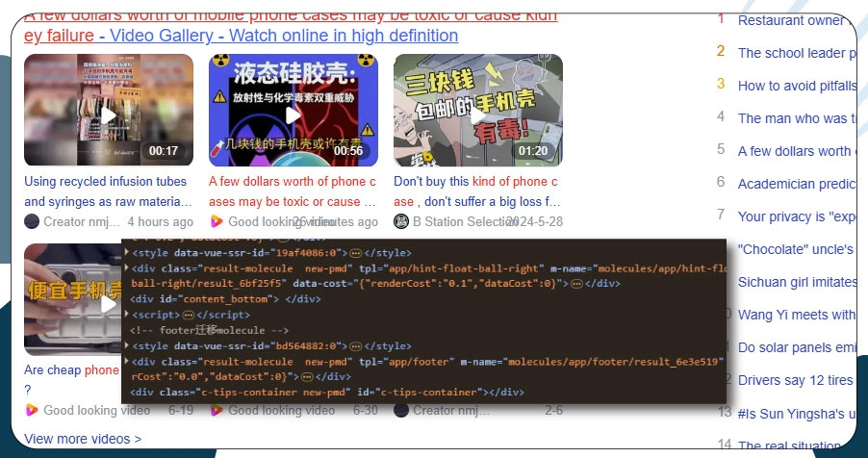Select the content_bottom div line

212,299
